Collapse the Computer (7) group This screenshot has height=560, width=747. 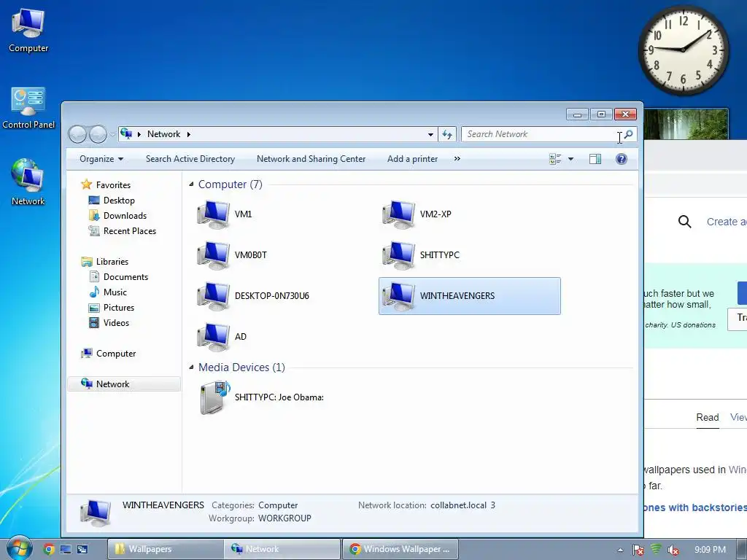[191, 184]
